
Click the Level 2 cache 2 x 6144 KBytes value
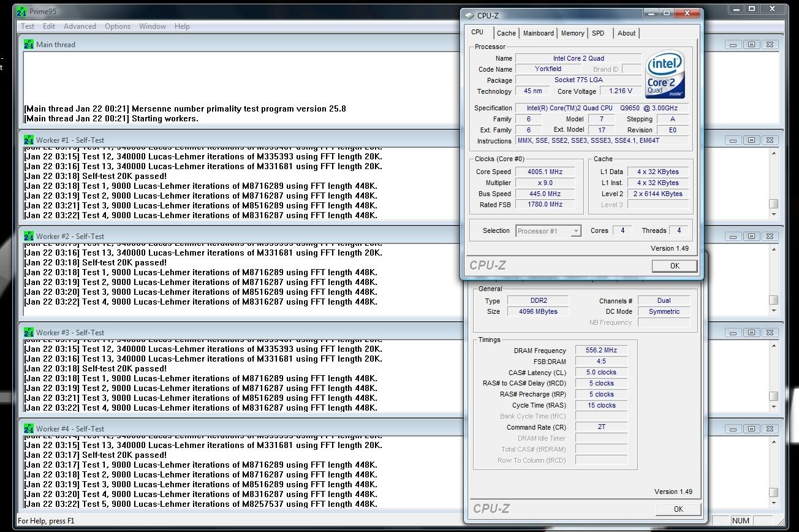(x=658, y=194)
